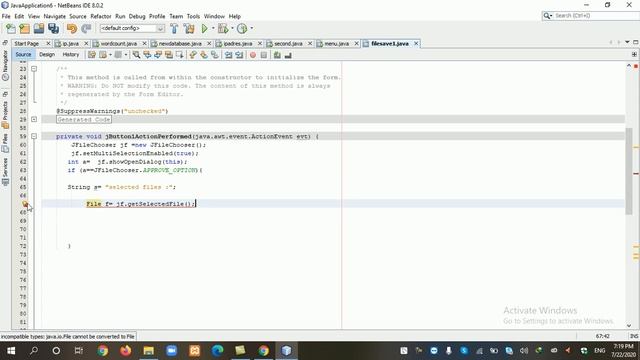Click the Last Edit icon in editor toolbar
Screen dimensions: 640x360
[x=92, y=55]
